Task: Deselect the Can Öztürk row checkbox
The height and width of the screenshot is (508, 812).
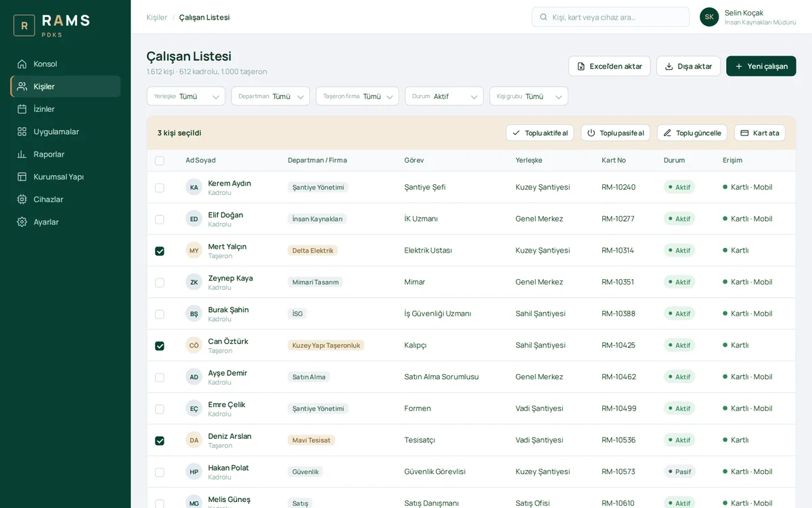Action: pos(160,345)
